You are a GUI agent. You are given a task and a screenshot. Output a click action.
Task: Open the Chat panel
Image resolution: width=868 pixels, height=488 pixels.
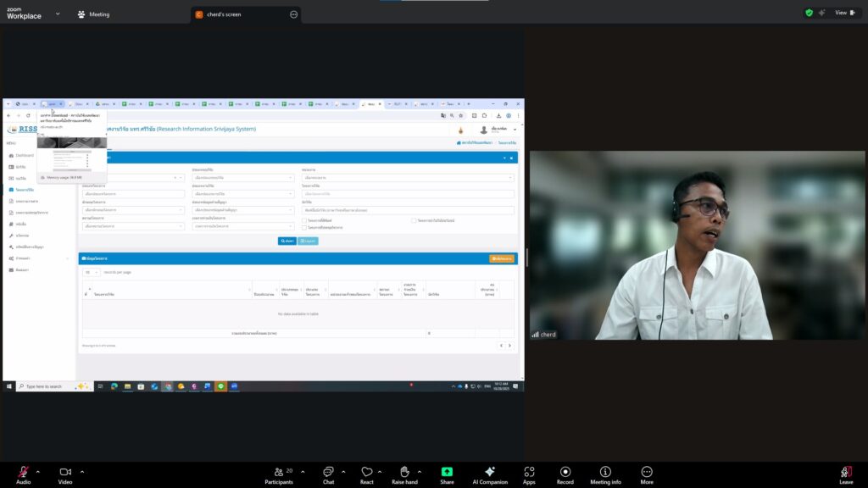328,472
